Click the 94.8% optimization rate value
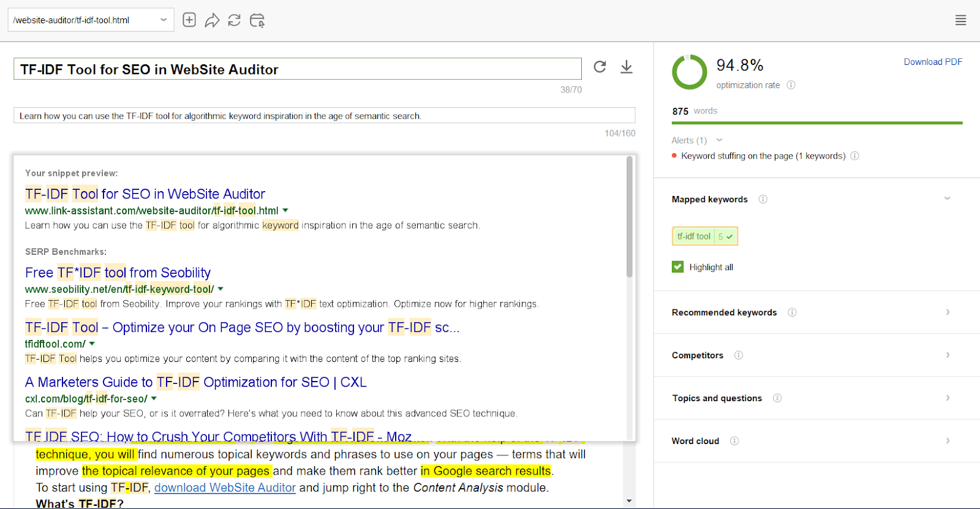Viewport: 980px width, 509px height. [740, 66]
